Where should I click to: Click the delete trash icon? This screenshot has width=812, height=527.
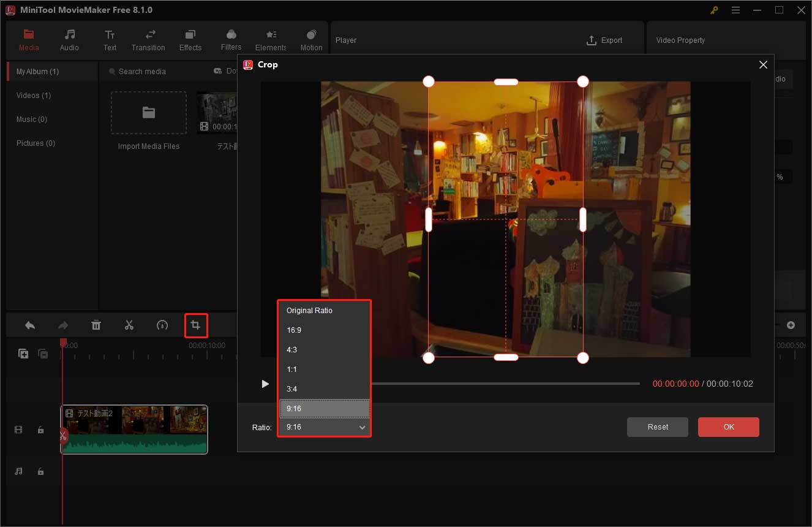pyautogui.click(x=96, y=325)
